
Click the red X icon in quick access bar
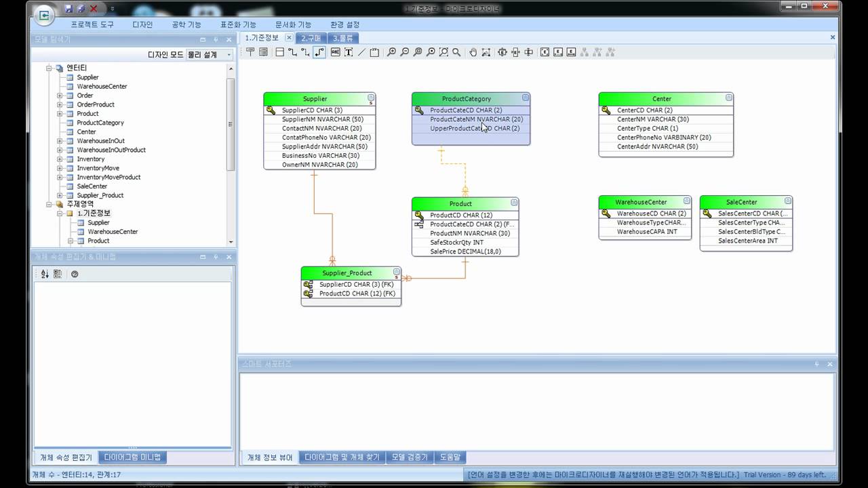pos(94,9)
